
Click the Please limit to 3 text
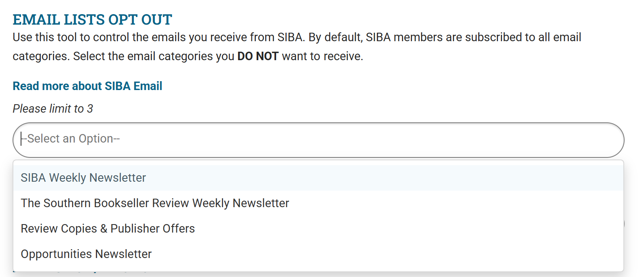pyautogui.click(x=53, y=108)
